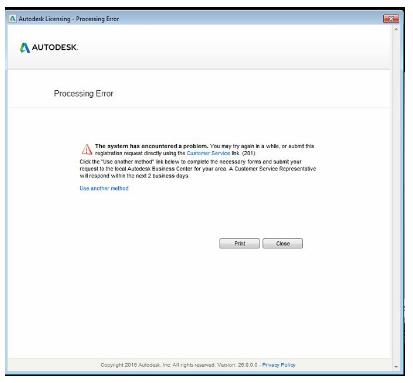Click the bold 'The system has encountered a problem' text
This screenshot has height=383, width=413.
151,146
